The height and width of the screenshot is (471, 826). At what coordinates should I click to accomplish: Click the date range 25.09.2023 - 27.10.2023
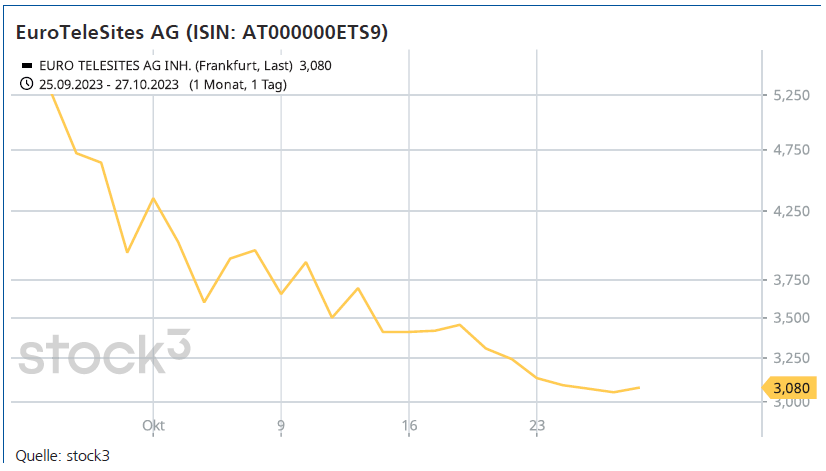click(109, 84)
